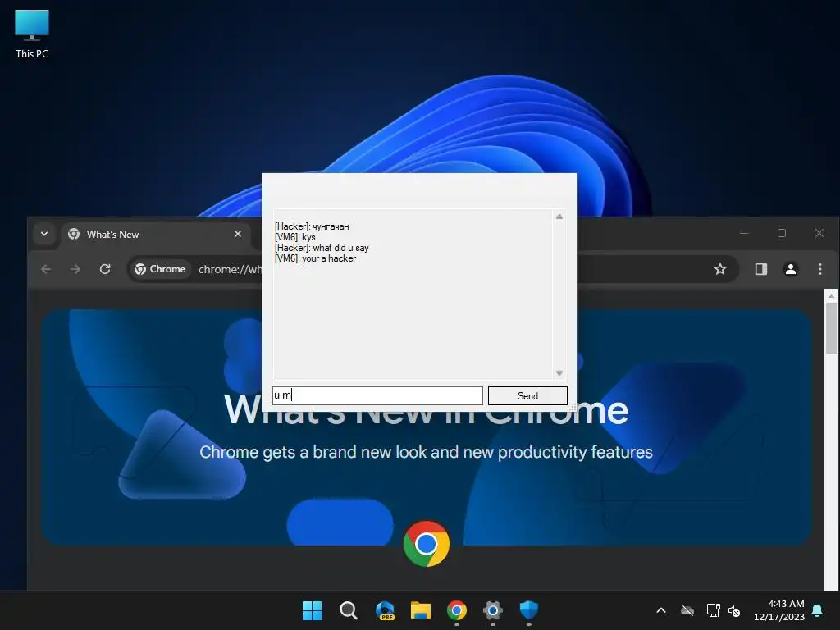
Task: Select the What's New tab in Chrome
Action: [157, 234]
